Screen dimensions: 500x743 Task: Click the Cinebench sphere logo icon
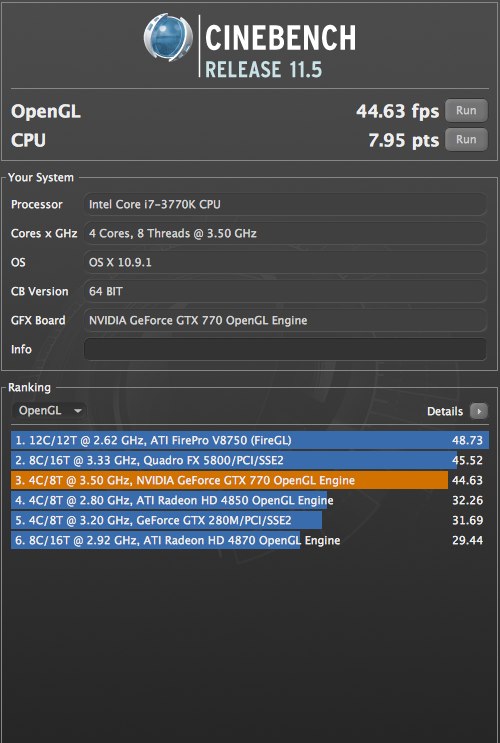click(x=168, y=37)
